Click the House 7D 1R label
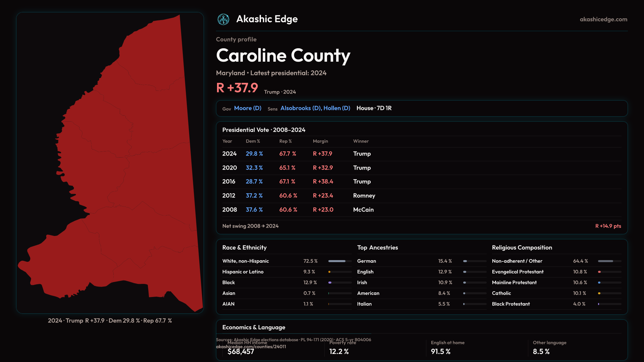The height and width of the screenshot is (362, 644). tap(374, 108)
